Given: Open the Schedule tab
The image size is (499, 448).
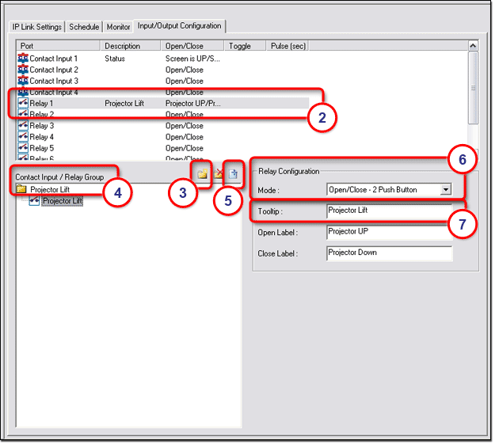Looking at the screenshot, I should click(x=84, y=26).
